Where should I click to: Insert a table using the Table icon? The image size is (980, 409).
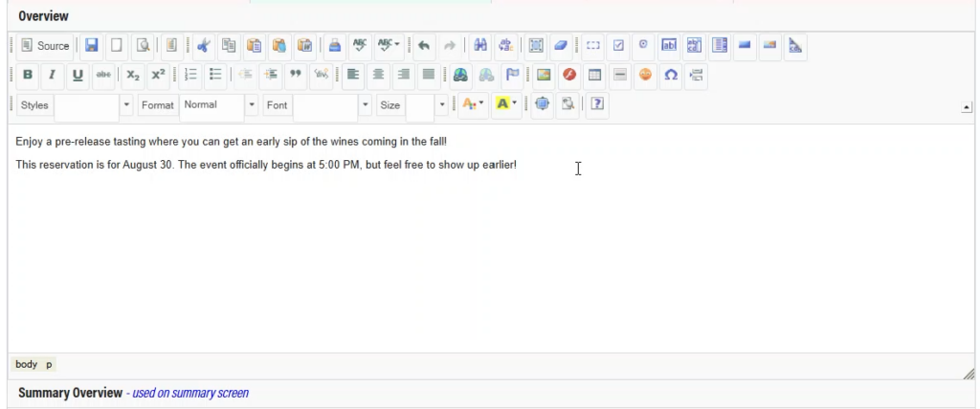[594, 75]
